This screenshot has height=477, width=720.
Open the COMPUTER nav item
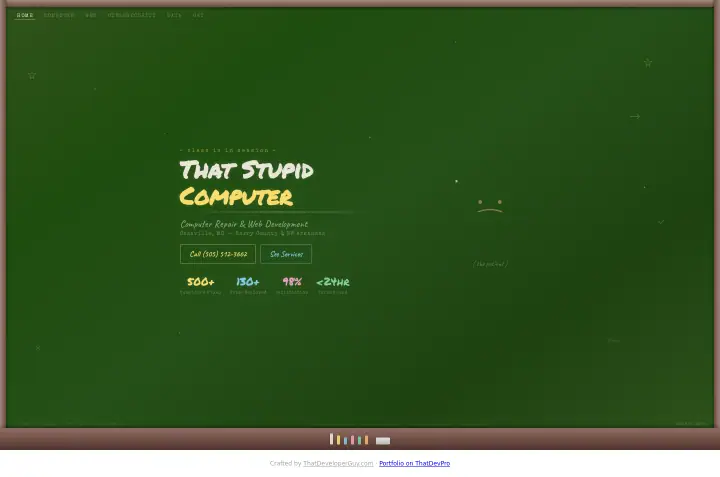59,15
